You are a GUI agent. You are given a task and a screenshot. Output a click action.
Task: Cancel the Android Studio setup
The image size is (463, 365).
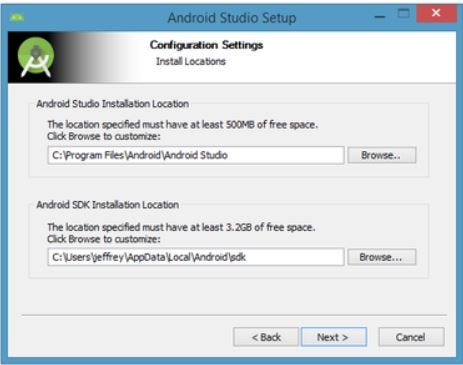(411, 337)
